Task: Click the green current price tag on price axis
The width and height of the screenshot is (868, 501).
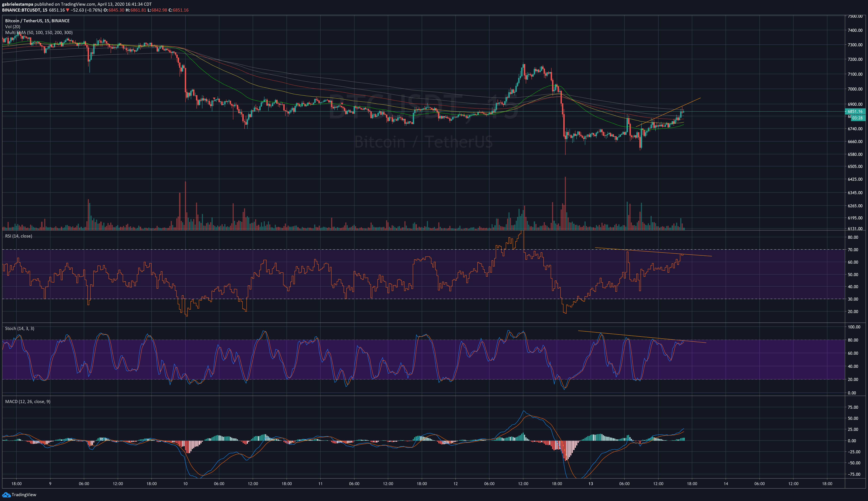Action: [855, 111]
